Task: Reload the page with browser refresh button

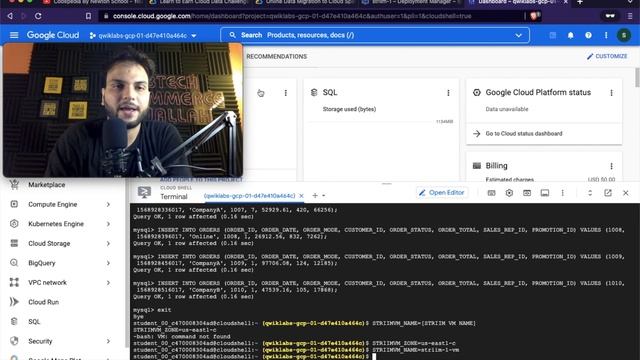Action: (x=38, y=16)
